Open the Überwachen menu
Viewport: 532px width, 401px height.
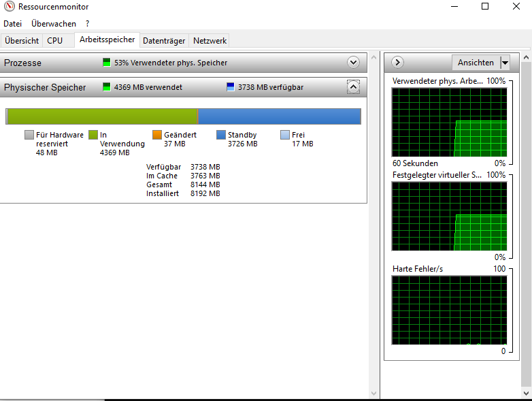coord(54,24)
